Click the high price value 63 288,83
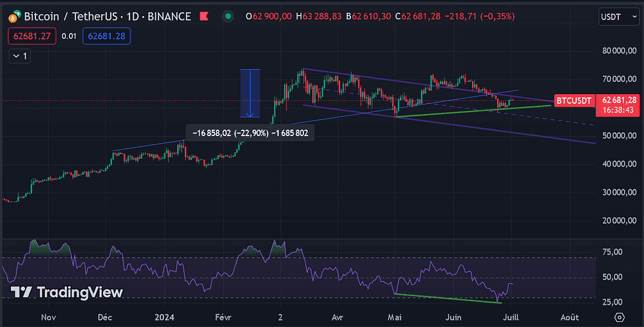The image size is (644, 327). [321, 17]
